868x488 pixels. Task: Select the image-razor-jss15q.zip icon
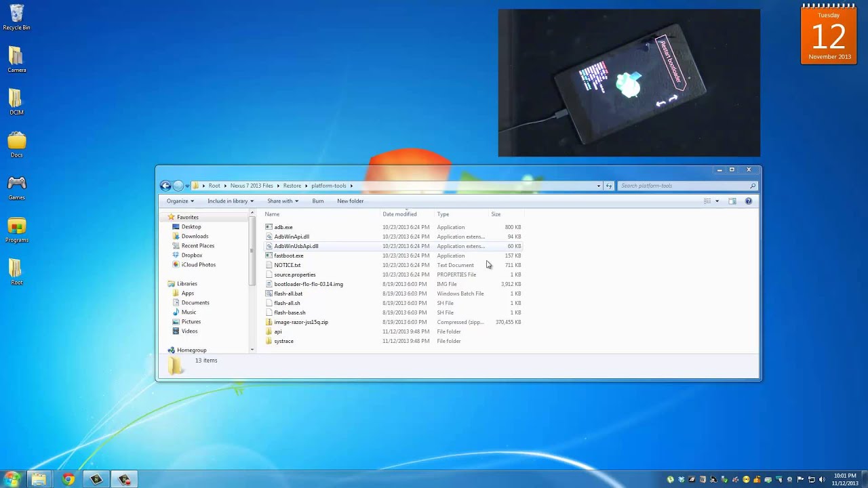coord(269,322)
